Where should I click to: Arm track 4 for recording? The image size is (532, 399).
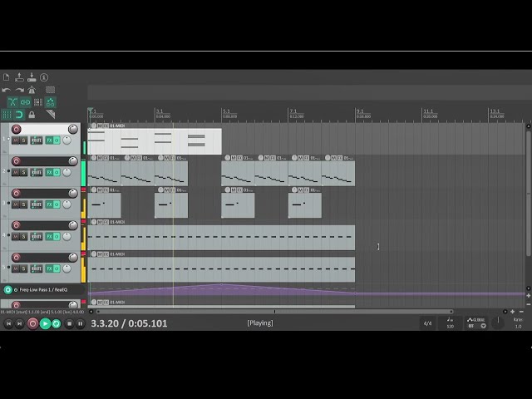click(17, 225)
